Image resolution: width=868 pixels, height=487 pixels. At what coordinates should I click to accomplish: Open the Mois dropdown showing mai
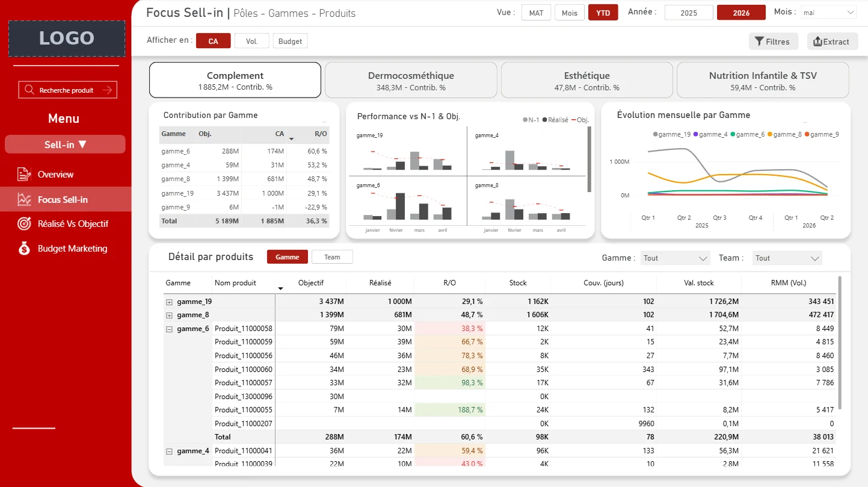pyautogui.click(x=828, y=12)
